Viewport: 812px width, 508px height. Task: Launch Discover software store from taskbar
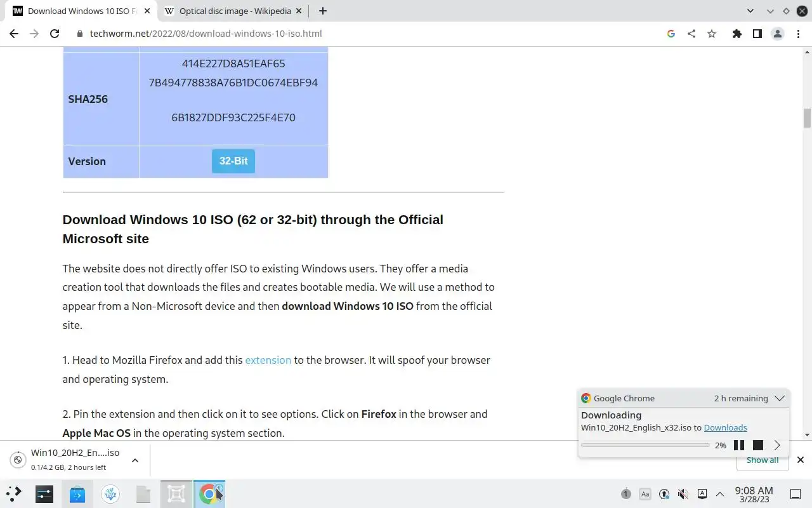pyautogui.click(x=77, y=493)
